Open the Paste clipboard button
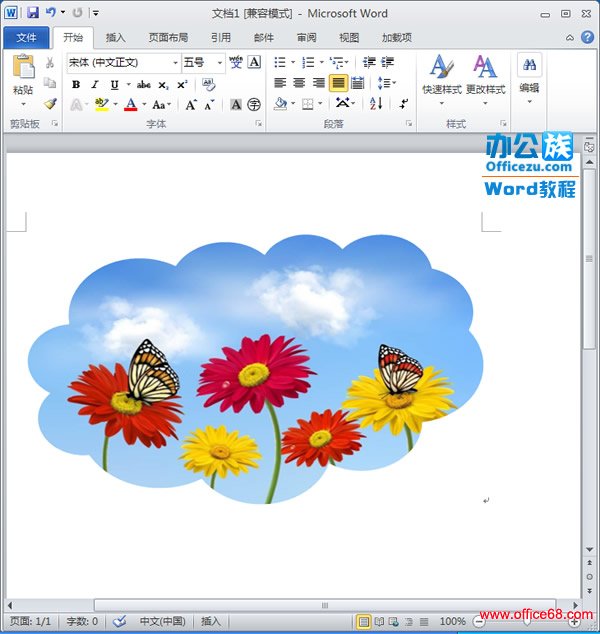The width and height of the screenshot is (600, 634). click(23, 80)
